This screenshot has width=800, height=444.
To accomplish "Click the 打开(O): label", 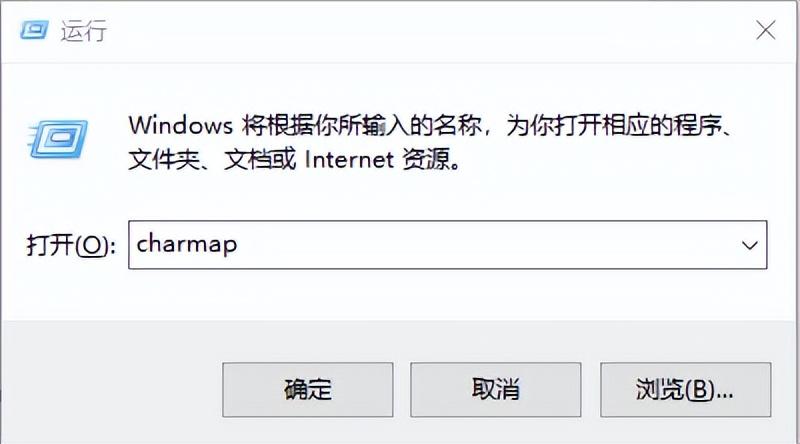I will (x=71, y=246).
